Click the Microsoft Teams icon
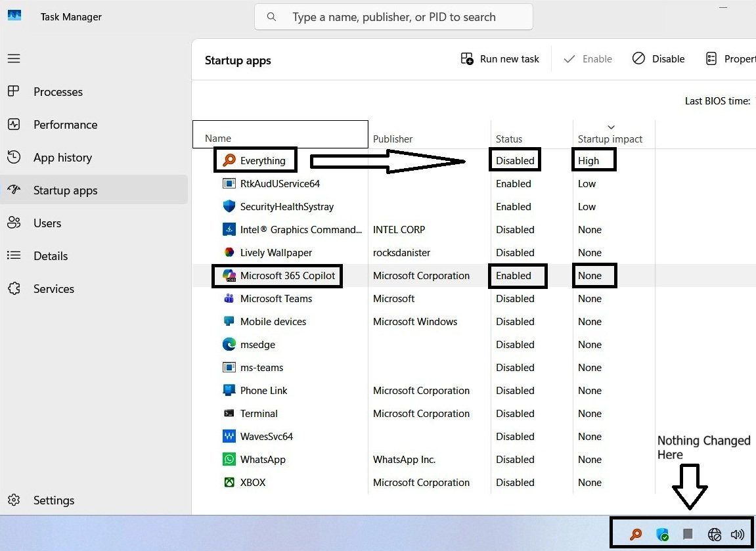 tap(229, 298)
